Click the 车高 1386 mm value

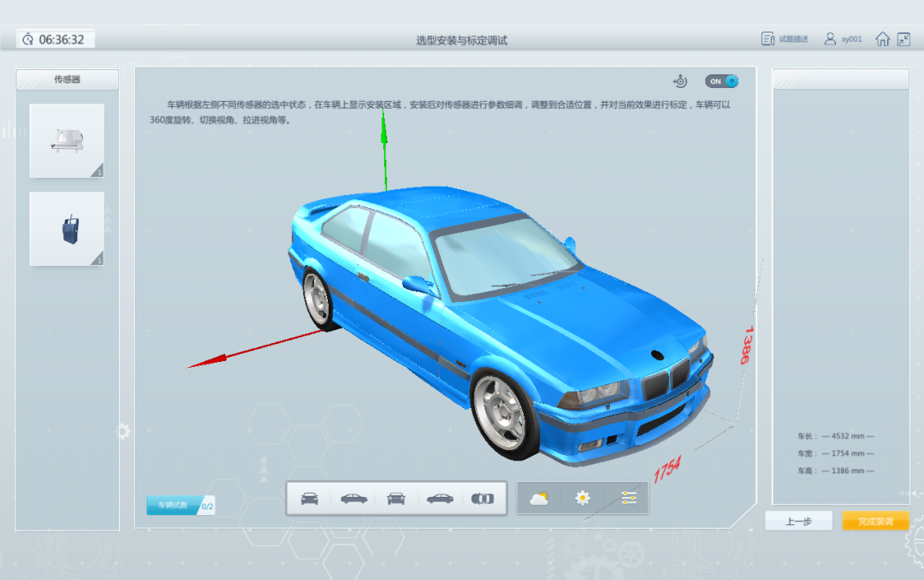847,471
